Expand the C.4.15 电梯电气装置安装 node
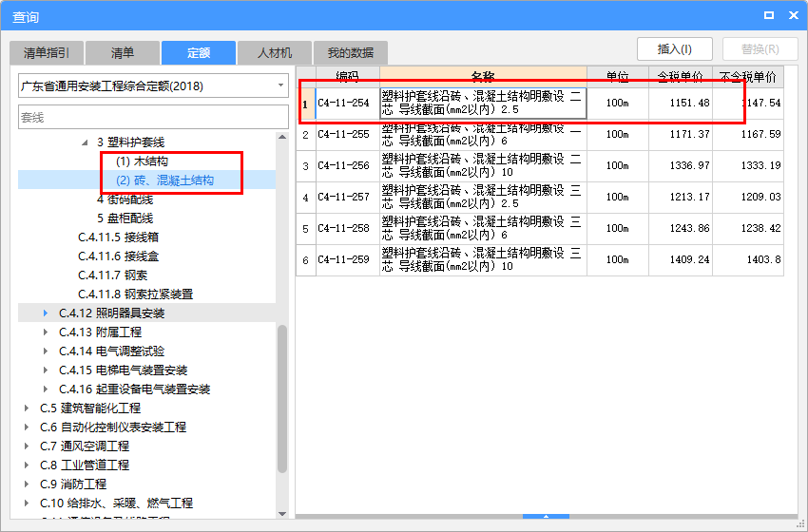 point(46,370)
